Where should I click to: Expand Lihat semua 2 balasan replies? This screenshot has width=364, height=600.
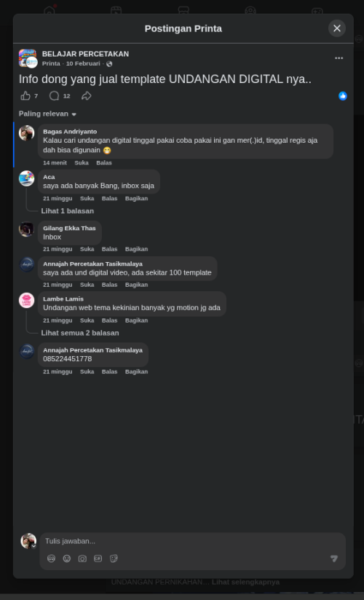pyautogui.click(x=80, y=333)
